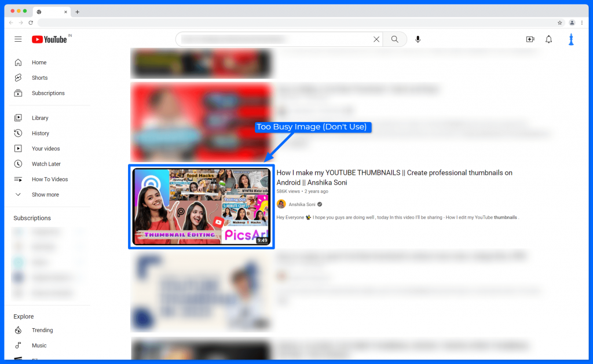This screenshot has height=364, width=593.
Task: Click the Music note icon
Action: 18,345
